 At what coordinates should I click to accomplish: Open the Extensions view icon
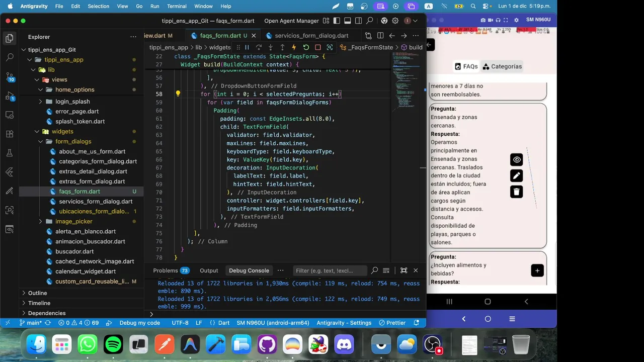pos(9,134)
